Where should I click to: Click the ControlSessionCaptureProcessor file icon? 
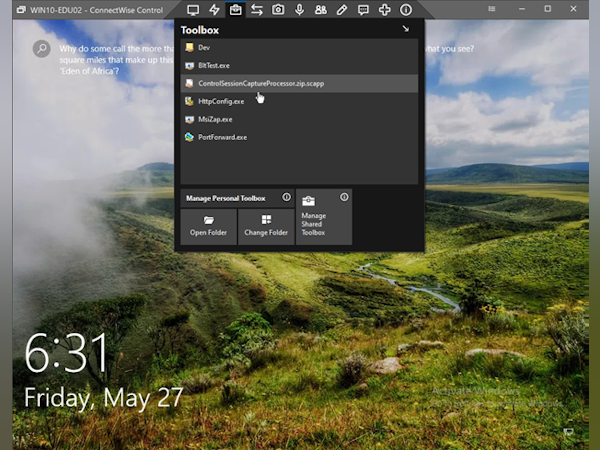click(x=189, y=83)
